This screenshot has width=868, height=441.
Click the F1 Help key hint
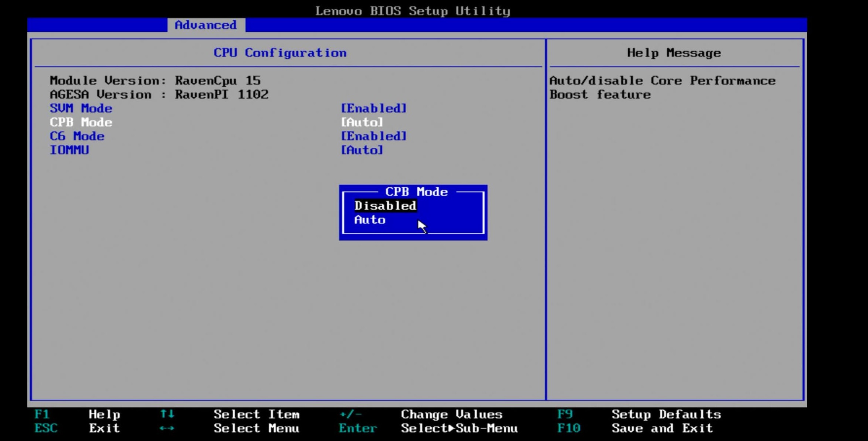pyautogui.click(x=42, y=414)
